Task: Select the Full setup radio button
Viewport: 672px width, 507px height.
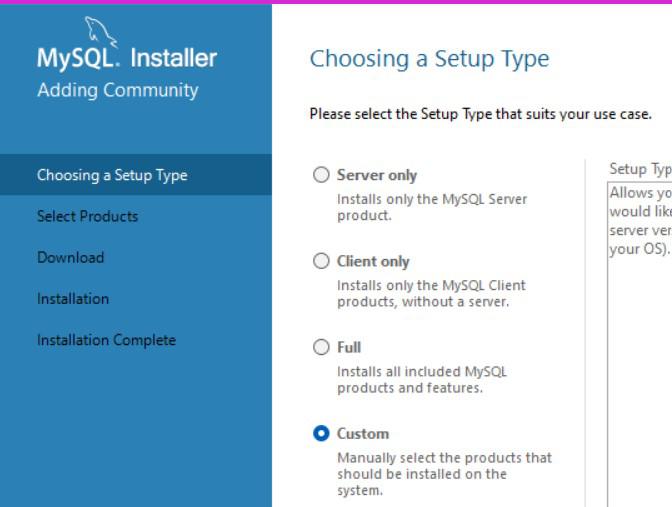Action: coord(321,347)
